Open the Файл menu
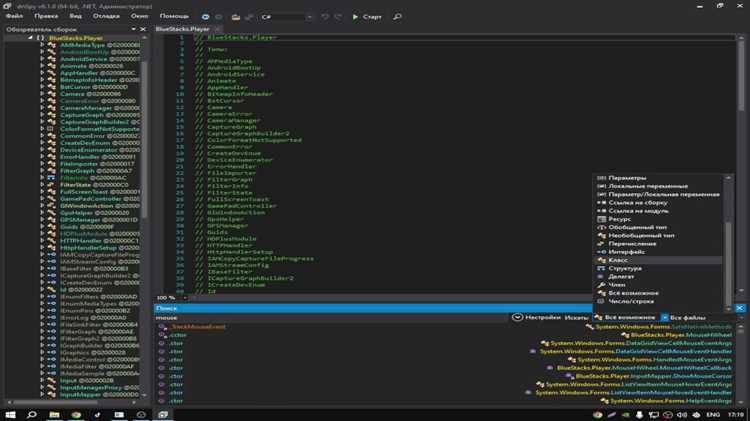 point(14,16)
